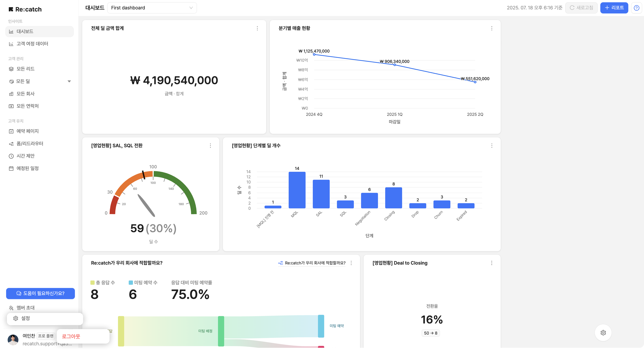Click the 새로고침 refresh button
Viewport: 644px width, 351px height.
pyautogui.click(x=581, y=8)
